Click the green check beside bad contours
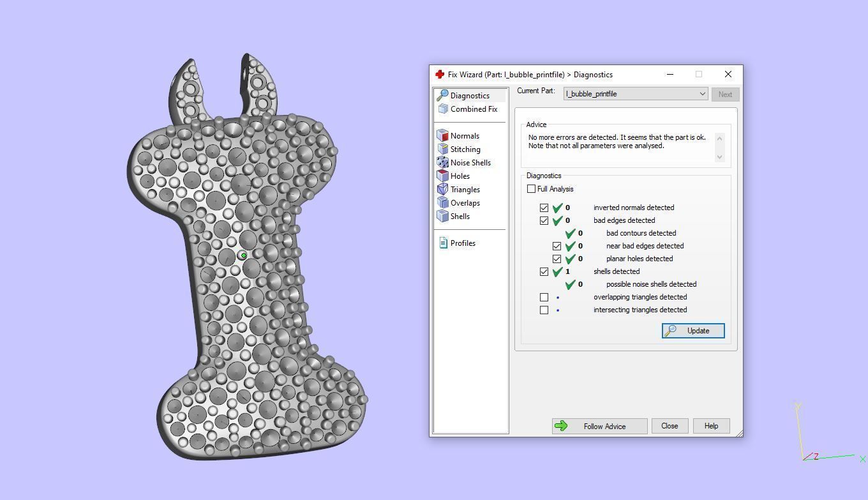The width and height of the screenshot is (868, 500). point(570,233)
